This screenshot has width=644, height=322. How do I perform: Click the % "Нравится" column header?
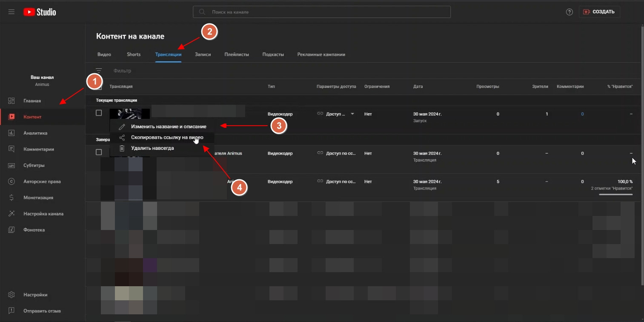(x=620, y=86)
